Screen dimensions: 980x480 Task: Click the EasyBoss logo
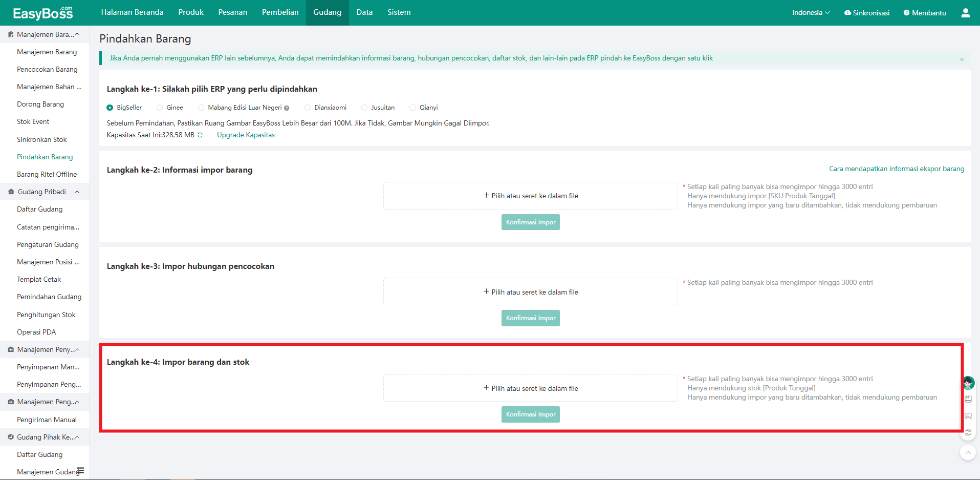[x=43, y=13]
